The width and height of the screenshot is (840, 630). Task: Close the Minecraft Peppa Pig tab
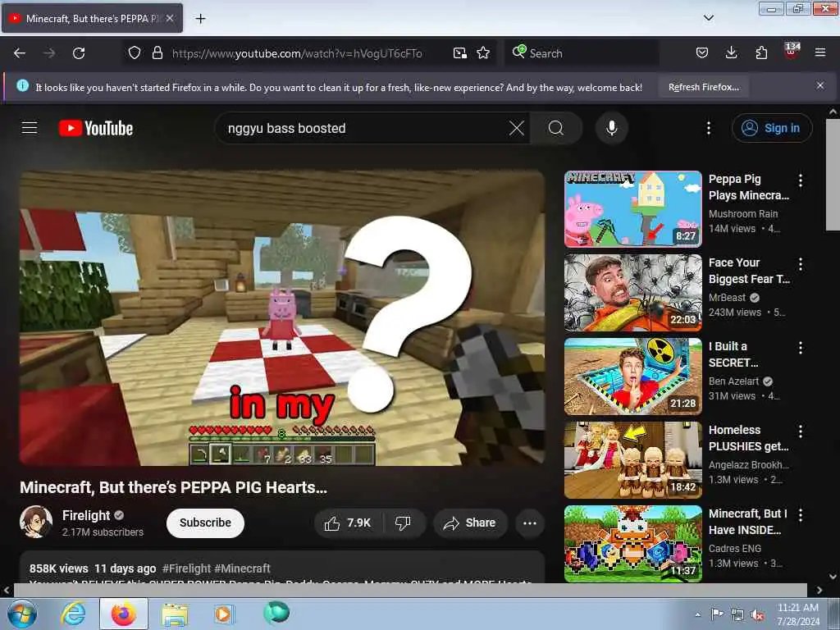[170, 18]
